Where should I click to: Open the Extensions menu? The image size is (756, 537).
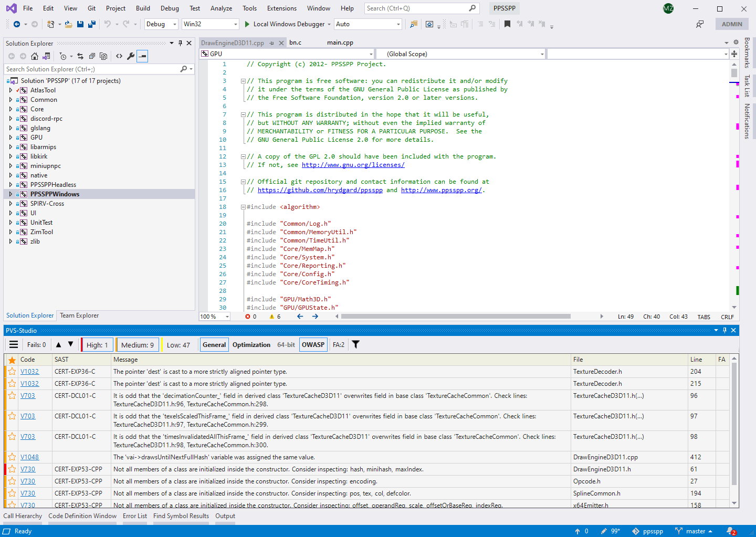click(x=282, y=8)
